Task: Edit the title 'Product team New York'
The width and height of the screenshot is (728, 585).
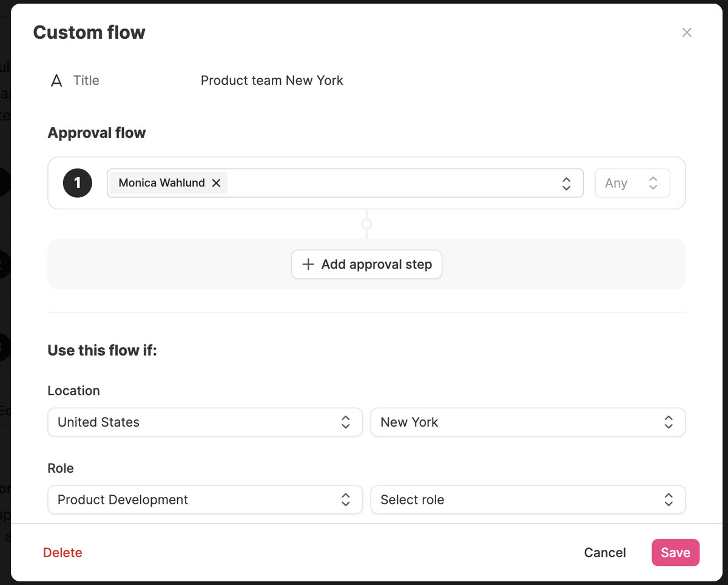Action: [x=272, y=81]
